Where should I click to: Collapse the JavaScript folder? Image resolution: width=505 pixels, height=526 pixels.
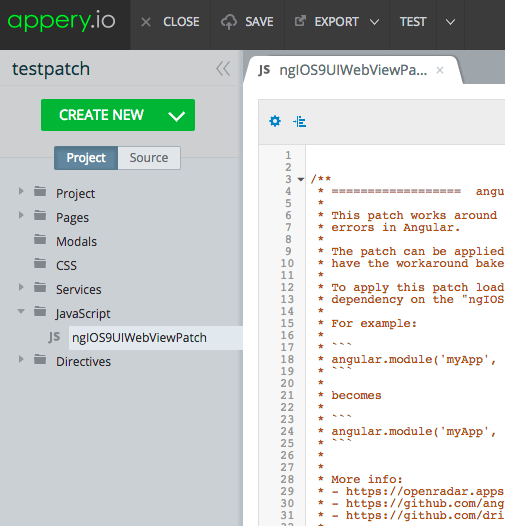[21, 311]
